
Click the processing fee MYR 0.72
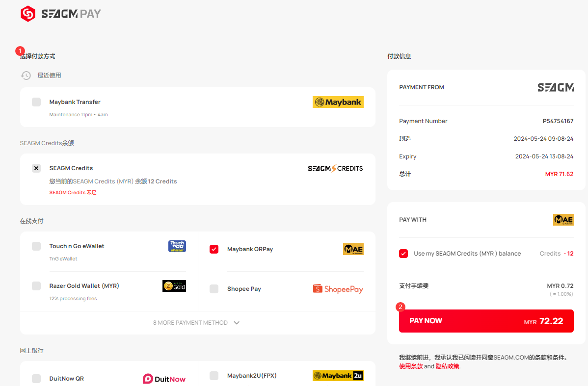click(560, 286)
